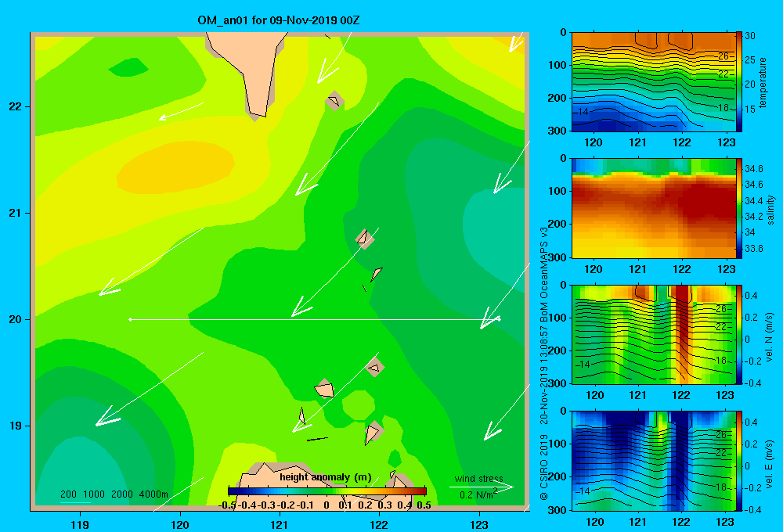Select the temperature cross-section panel
This screenshot has width=783, height=532.
click(653, 82)
